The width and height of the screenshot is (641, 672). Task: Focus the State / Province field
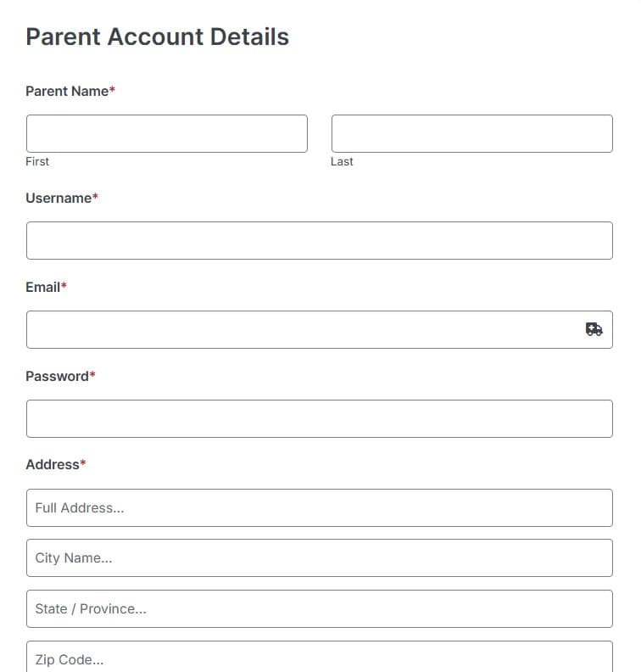coord(320,609)
